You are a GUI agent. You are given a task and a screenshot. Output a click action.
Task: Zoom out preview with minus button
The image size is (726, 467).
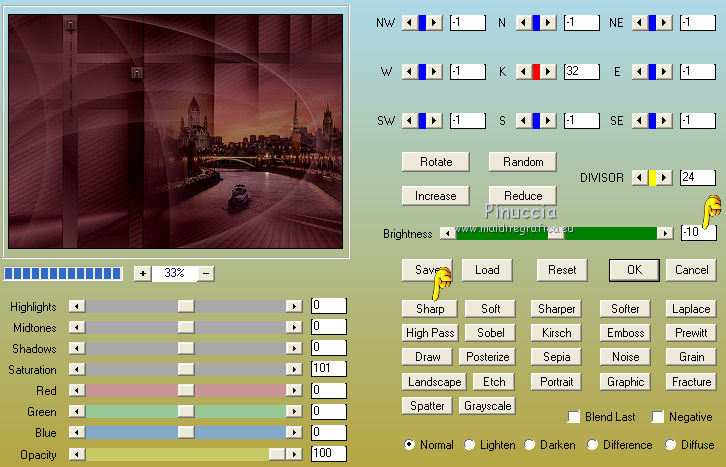(206, 274)
